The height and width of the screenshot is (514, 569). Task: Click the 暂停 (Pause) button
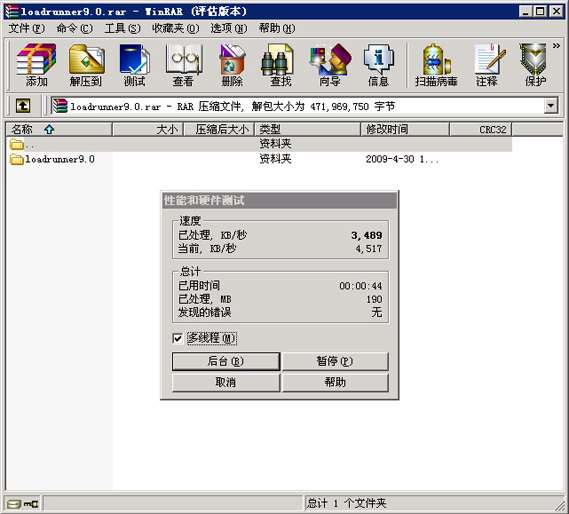(335, 361)
